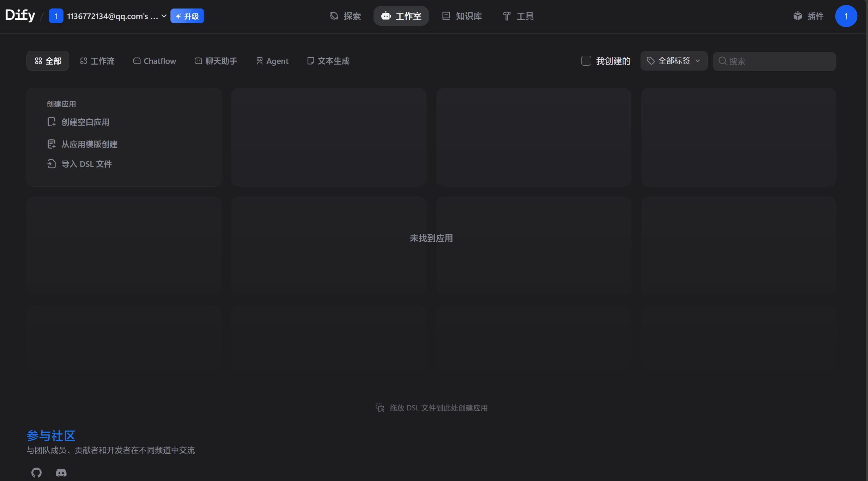Click the Dify logo
This screenshot has width=868, height=481.
[x=20, y=16]
